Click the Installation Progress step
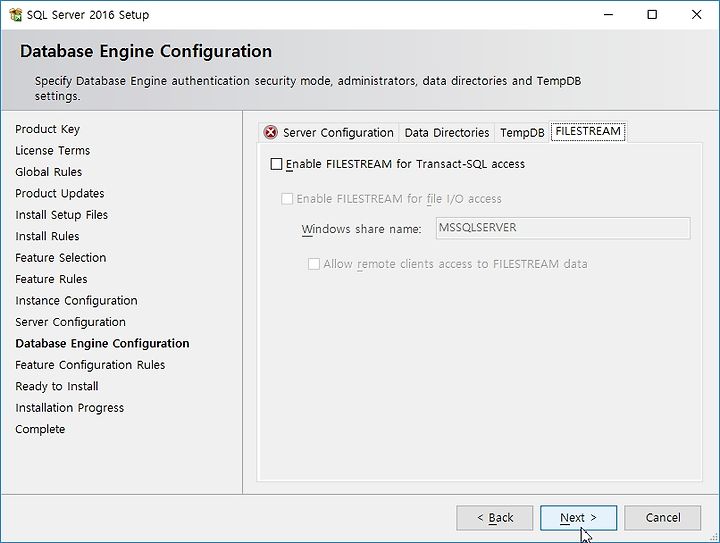This screenshot has height=543, width=720. point(69,408)
